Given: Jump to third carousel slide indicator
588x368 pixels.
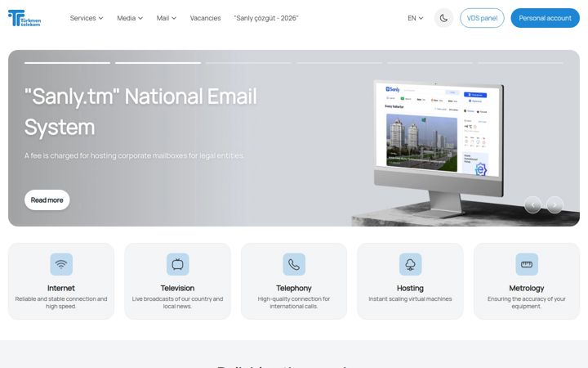Looking at the screenshot, I should 248,63.
